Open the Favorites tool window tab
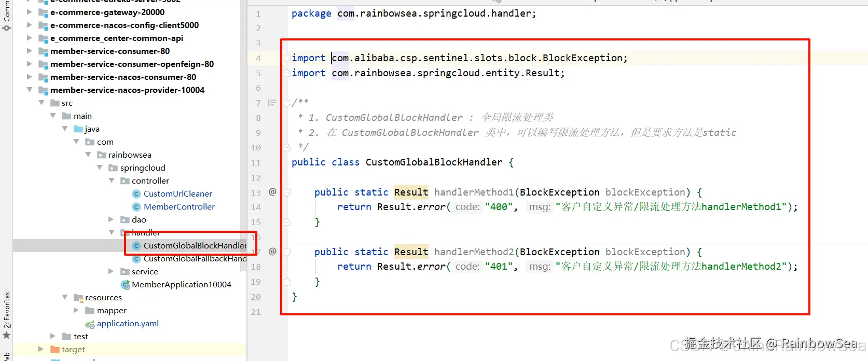The width and height of the screenshot is (868, 361). (x=7, y=310)
